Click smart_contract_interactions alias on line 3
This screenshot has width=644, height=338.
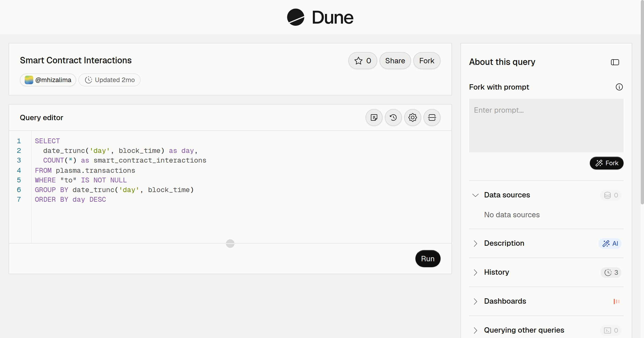[x=150, y=160]
